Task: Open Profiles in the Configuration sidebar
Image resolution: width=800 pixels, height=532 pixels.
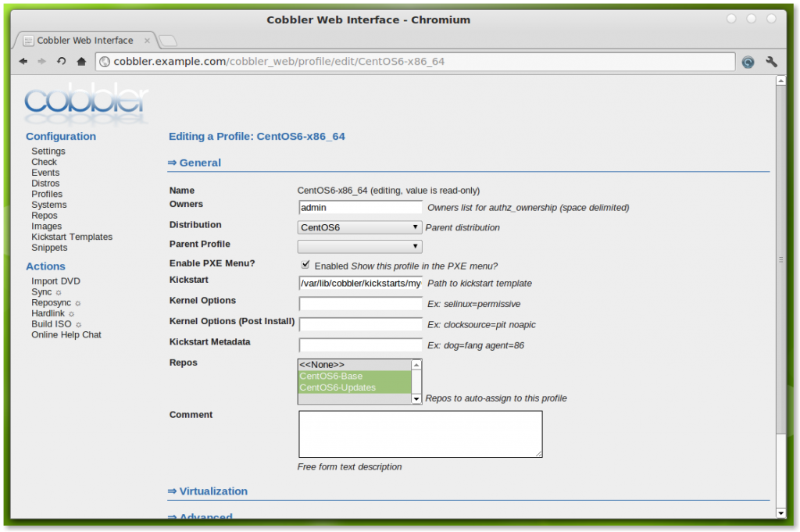Action: (47, 194)
